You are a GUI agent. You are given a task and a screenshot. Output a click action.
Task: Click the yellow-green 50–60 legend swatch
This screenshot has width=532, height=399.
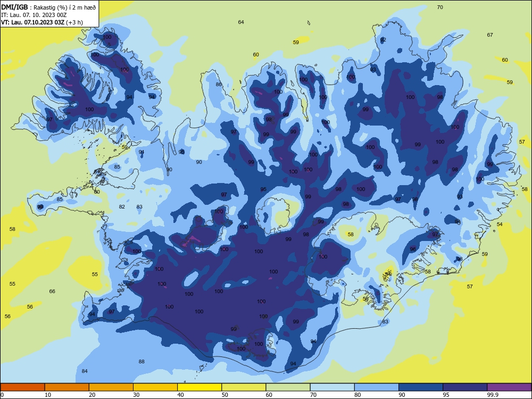pos(244,387)
